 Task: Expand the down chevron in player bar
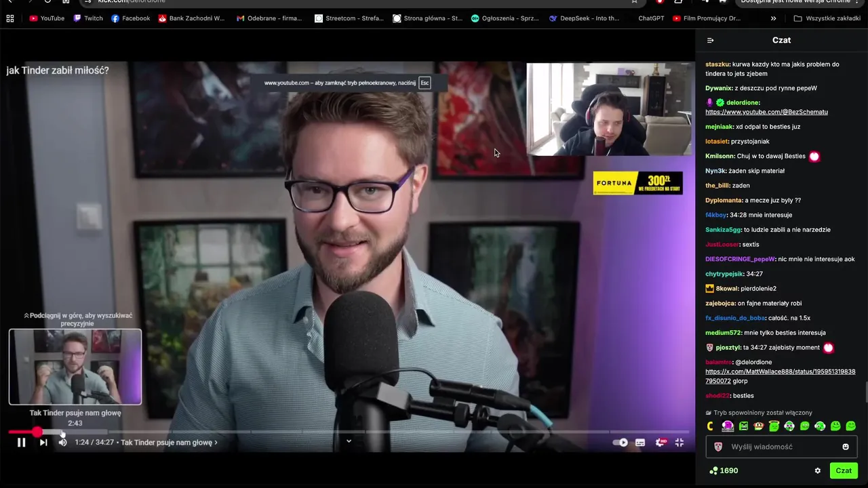click(x=349, y=441)
